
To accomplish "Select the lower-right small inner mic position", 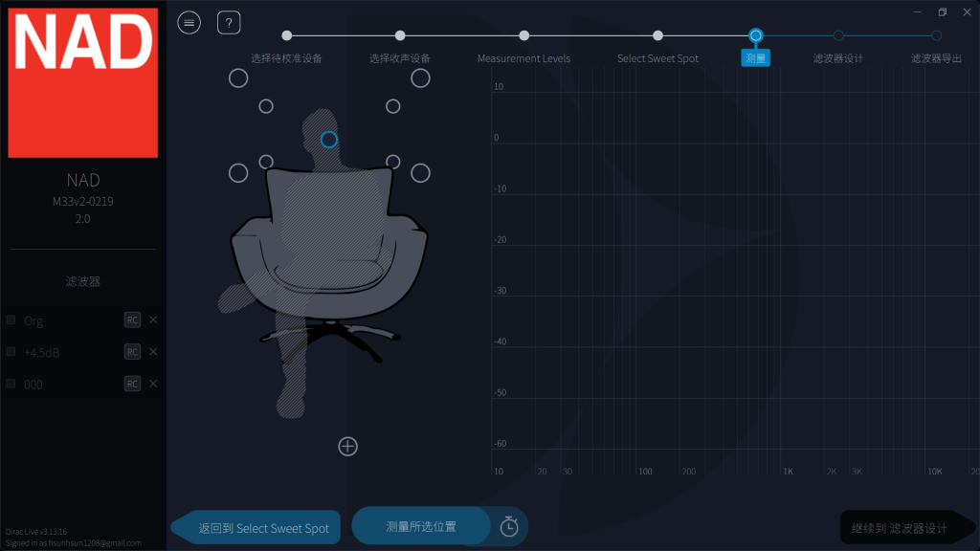I will click(x=392, y=162).
